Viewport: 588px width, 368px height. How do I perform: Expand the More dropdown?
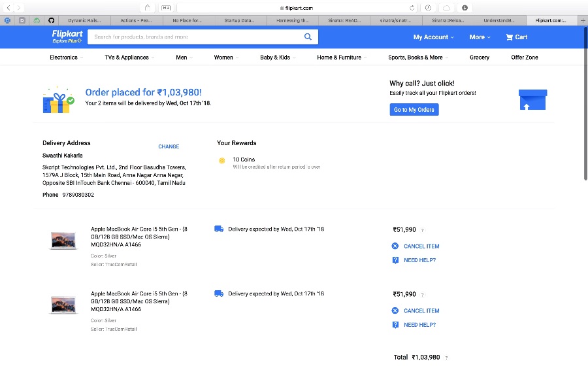coord(480,37)
